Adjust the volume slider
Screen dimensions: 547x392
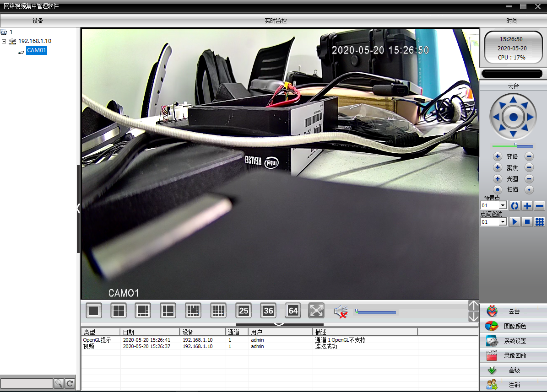coord(375,311)
